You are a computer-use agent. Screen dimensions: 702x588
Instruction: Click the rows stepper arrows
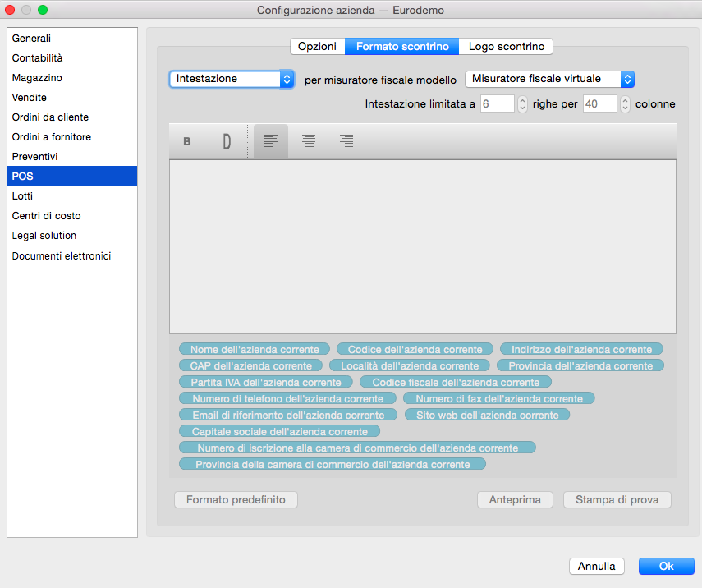click(522, 104)
